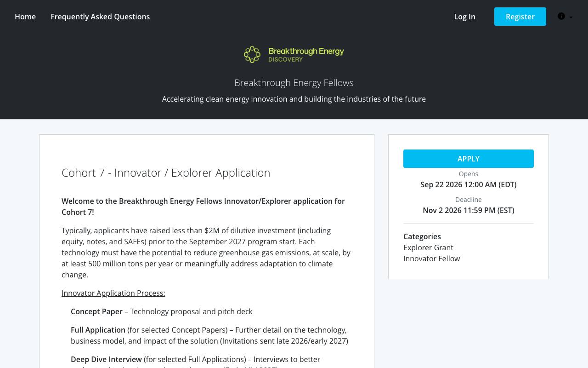Click the Register button
The image size is (588, 368).
point(520,17)
